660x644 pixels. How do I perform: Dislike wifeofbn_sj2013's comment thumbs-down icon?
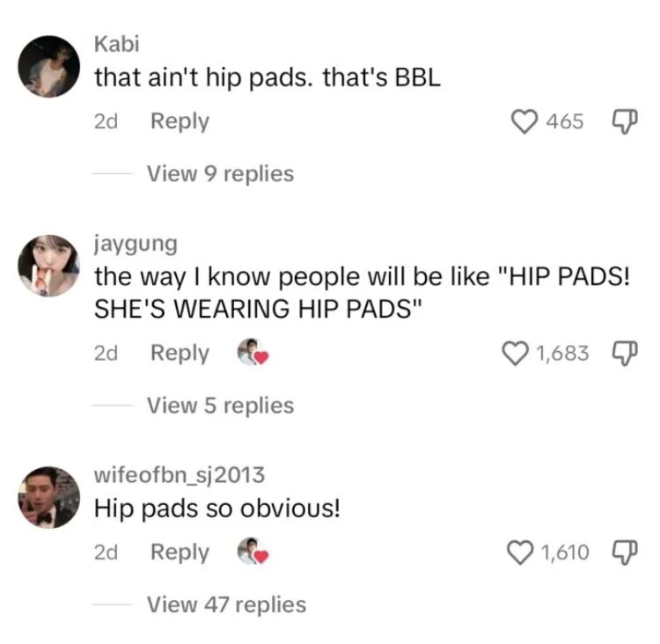(x=625, y=553)
